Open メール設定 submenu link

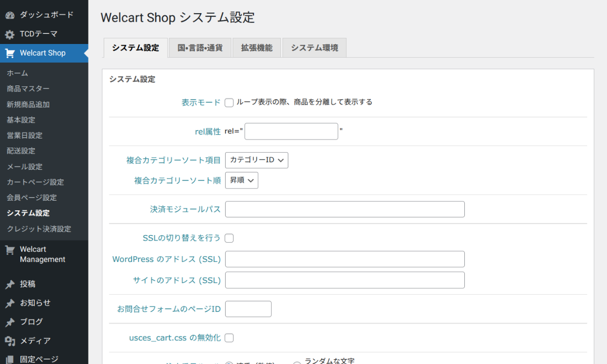tap(24, 167)
